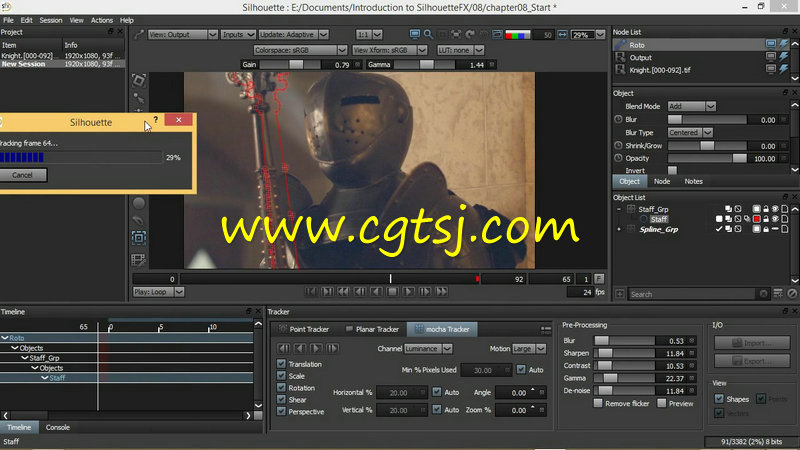Toggle the Rotation checkbox
The width and height of the screenshot is (800, 450).
coord(281,387)
